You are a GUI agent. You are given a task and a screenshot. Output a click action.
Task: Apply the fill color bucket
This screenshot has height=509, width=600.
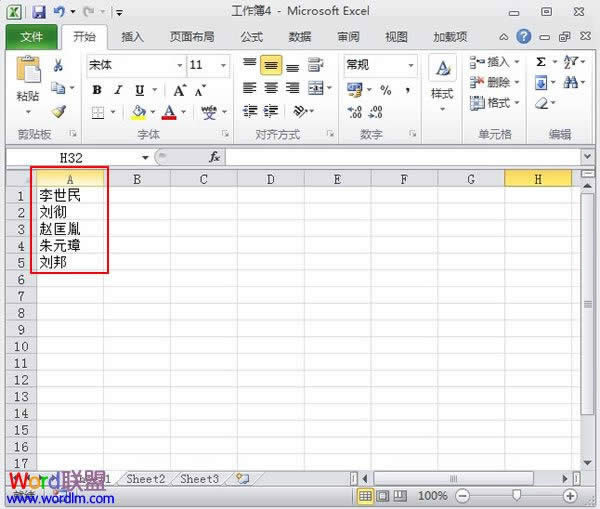click(139, 112)
